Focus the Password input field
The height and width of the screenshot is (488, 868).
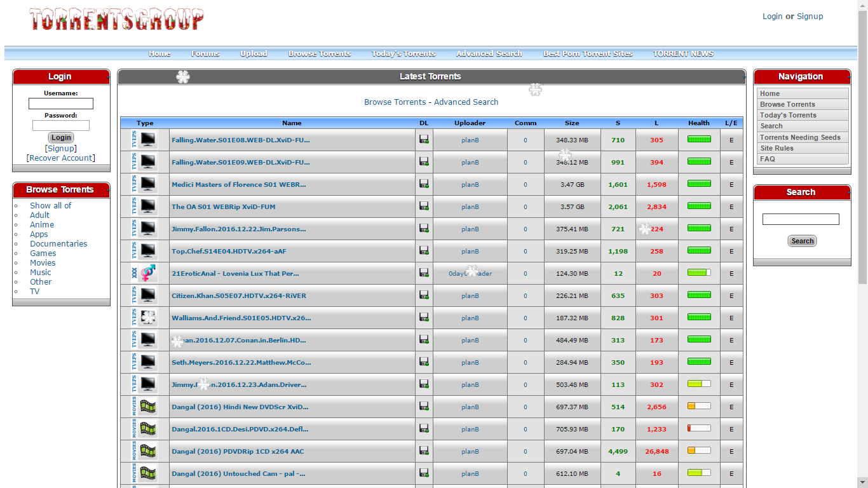click(x=61, y=126)
